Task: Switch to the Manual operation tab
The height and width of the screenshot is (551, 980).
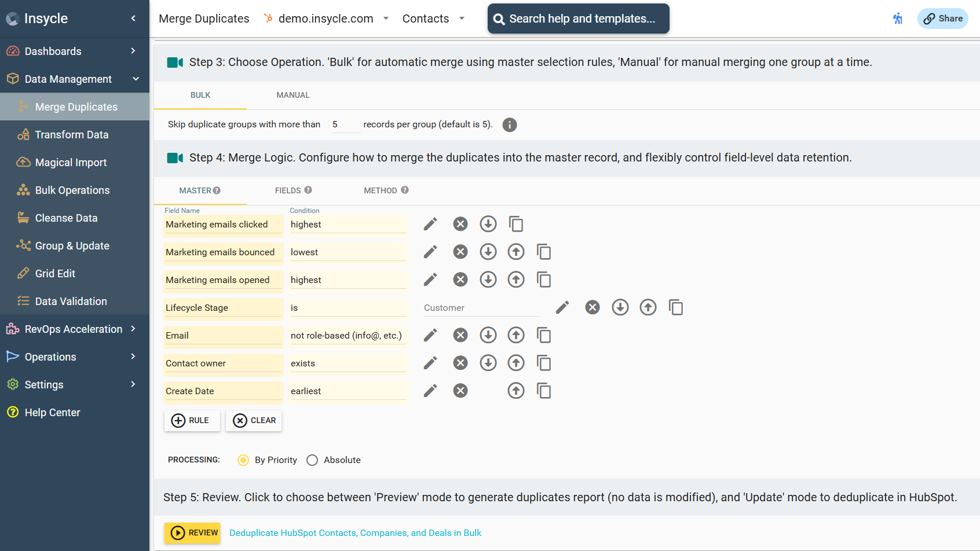Action: click(x=292, y=95)
